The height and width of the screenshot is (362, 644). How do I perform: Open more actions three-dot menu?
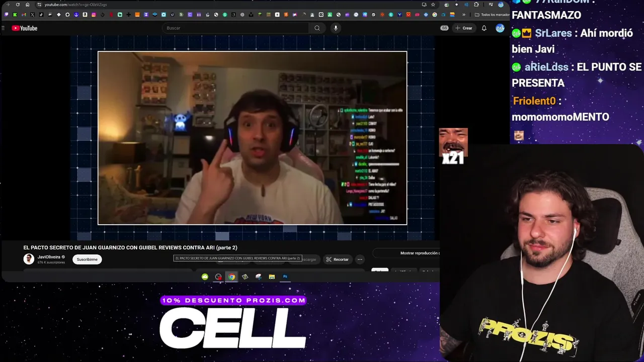point(360,259)
